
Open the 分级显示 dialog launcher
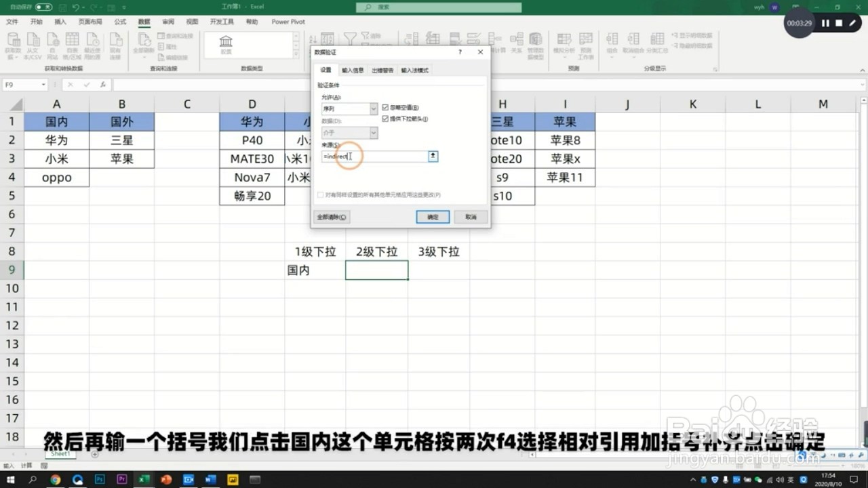click(716, 68)
